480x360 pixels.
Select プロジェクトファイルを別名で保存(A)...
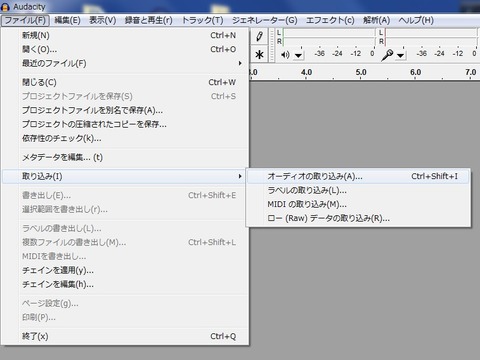tap(126, 110)
